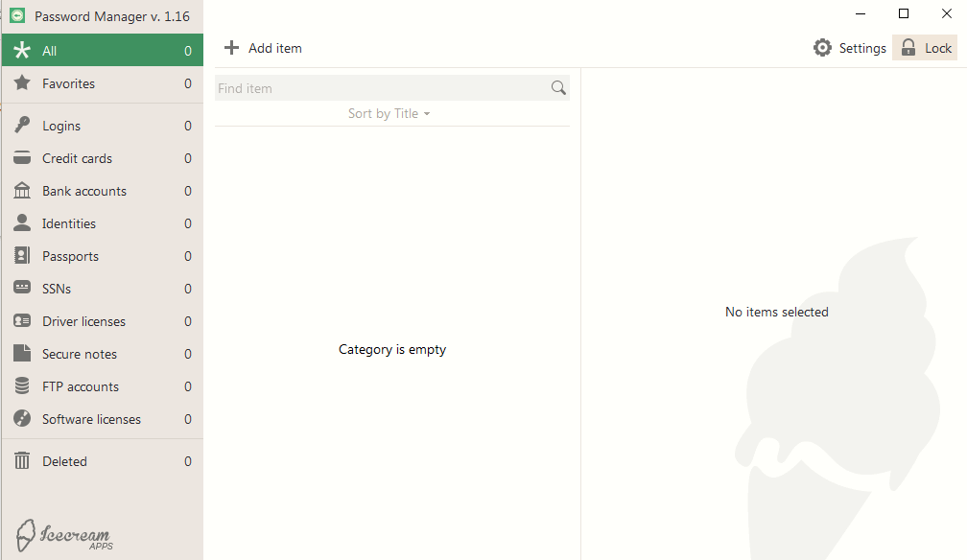Select the Driver licenses category
The width and height of the screenshot is (967, 560).
[x=83, y=321]
